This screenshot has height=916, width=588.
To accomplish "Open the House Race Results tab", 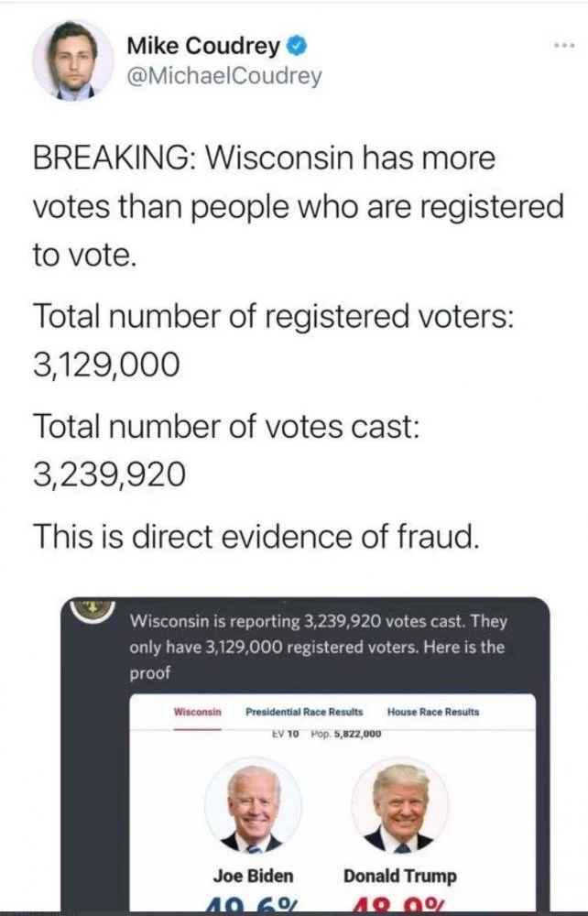I will pyautogui.click(x=432, y=712).
